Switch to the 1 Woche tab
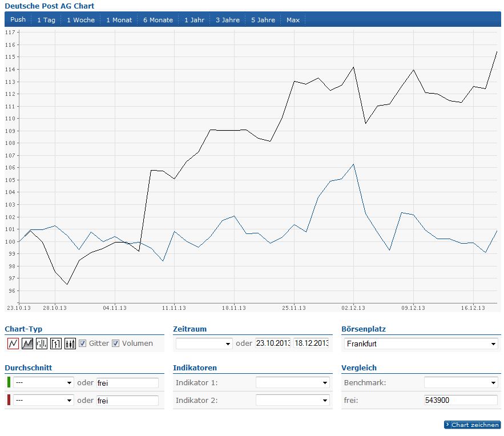The height and width of the screenshot is (436, 504). click(80, 19)
